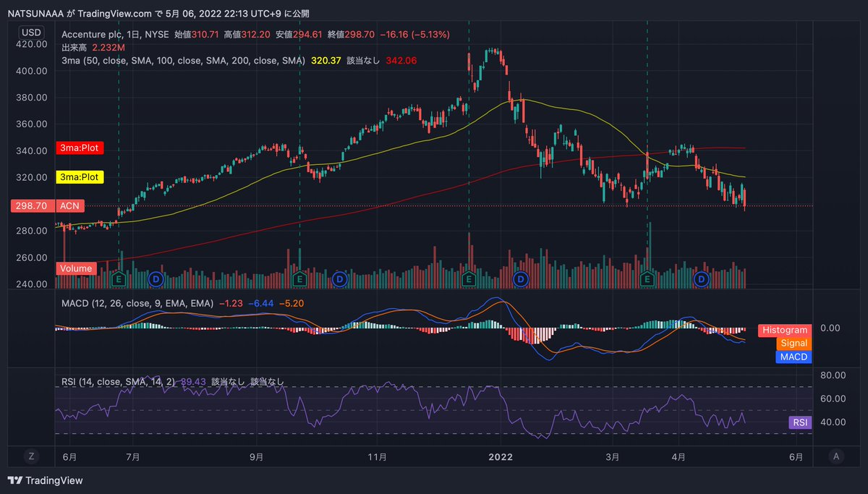This screenshot has width=868, height=494.
Task: Click the −5.20 signal value
Action: [290, 304]
